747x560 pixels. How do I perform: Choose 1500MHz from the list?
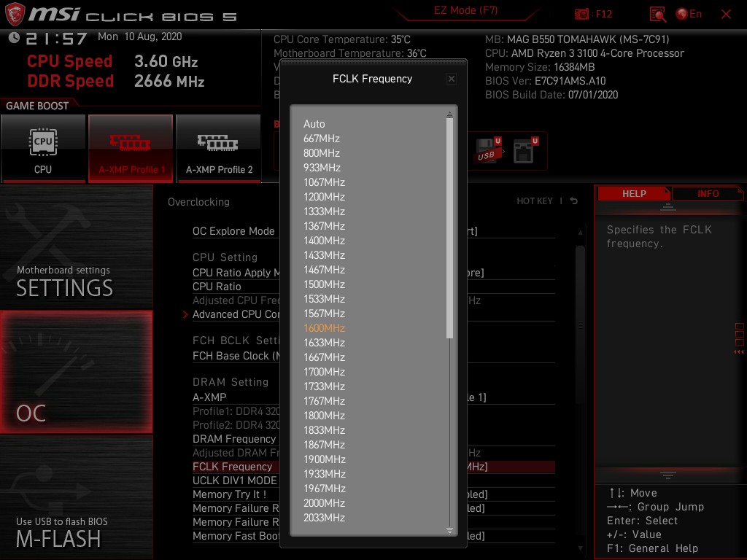click(x=324, y=284)
